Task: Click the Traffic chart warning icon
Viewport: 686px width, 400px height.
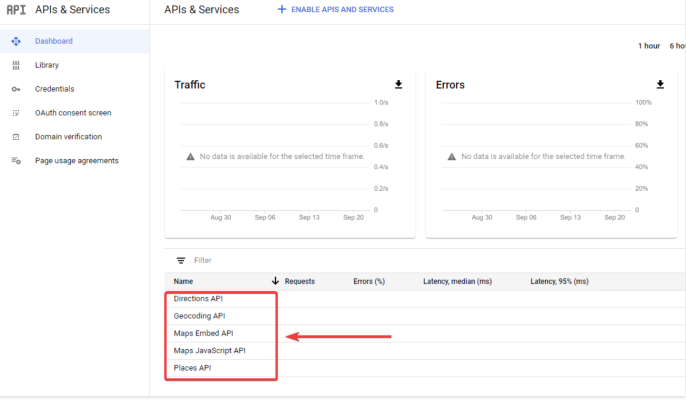Action: pyautogui.click(x=190, y=157)
